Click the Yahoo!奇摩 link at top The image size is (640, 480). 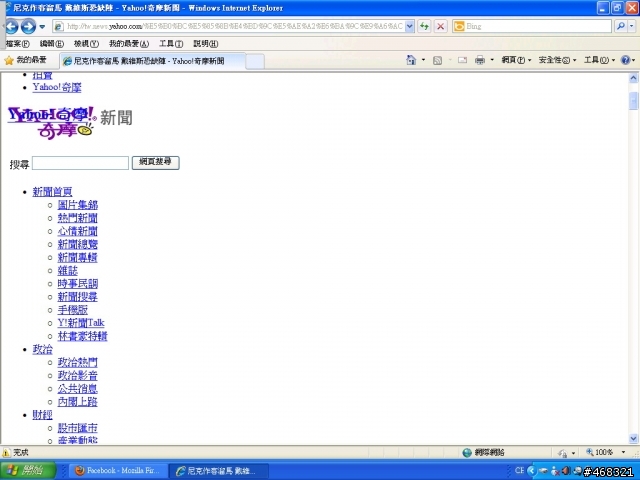[x=57, y=87]
